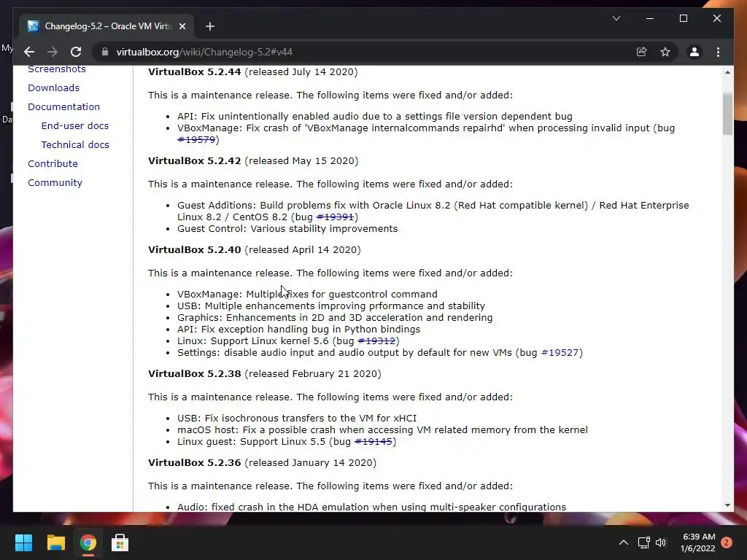This screenshot has height=560, width=747.
Task: Open bug #19391 link
Action: click(335, 217)
